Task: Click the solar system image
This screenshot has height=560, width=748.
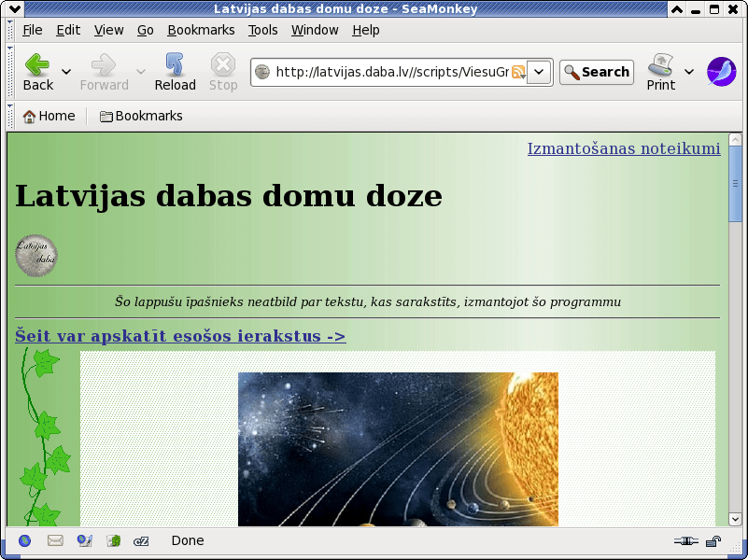Action: 398,450
